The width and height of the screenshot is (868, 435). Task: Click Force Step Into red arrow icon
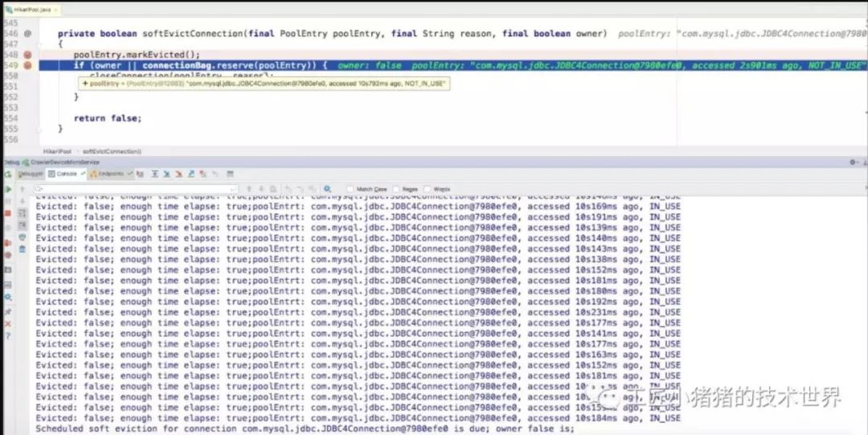(x=178, y=174)
